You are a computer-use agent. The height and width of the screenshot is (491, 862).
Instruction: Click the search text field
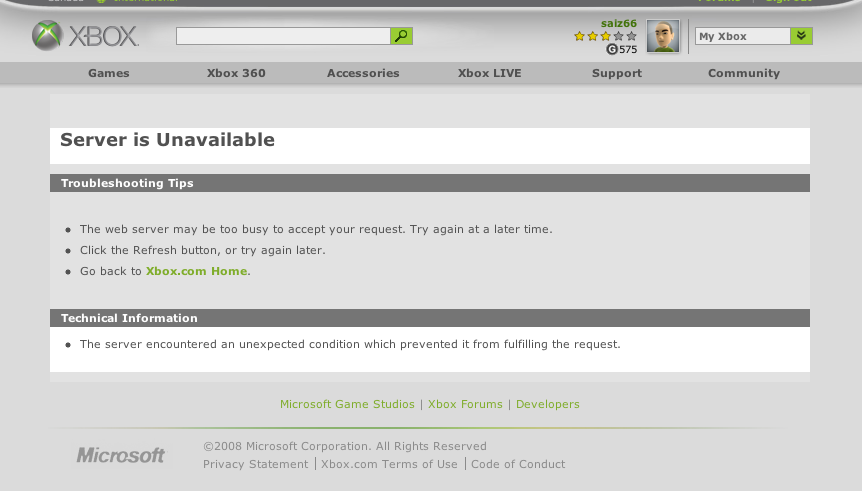pyautogui.click(x=283, y=36)
